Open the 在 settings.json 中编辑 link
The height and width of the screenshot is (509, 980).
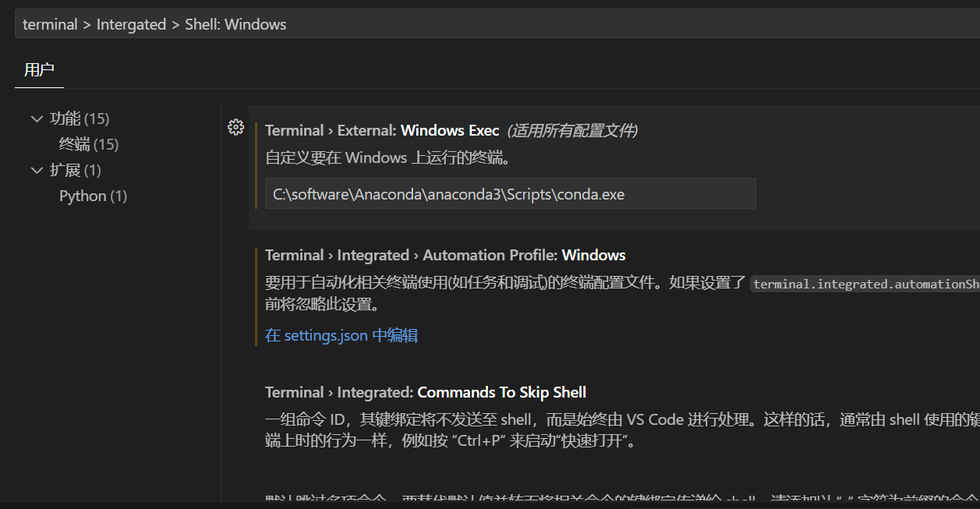341,335
